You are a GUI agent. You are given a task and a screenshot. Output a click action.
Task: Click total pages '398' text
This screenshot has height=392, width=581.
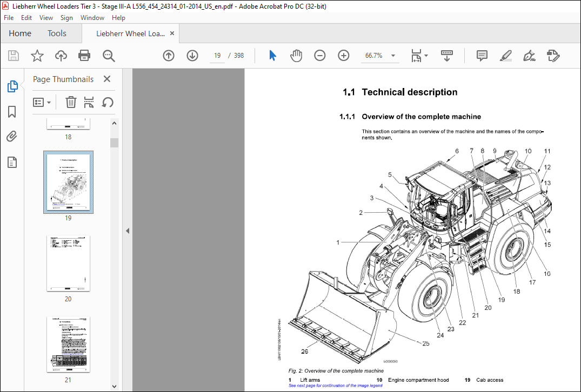[x=239, y=56]
